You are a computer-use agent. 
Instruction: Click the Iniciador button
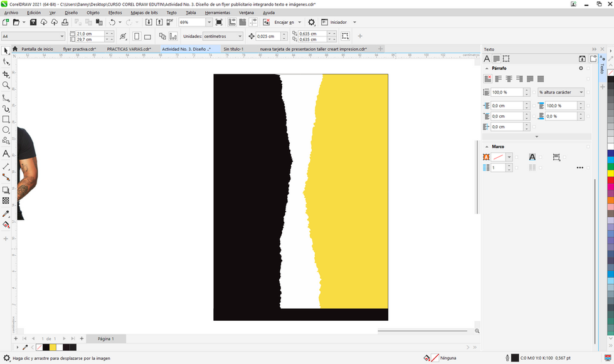click(338, 23)
